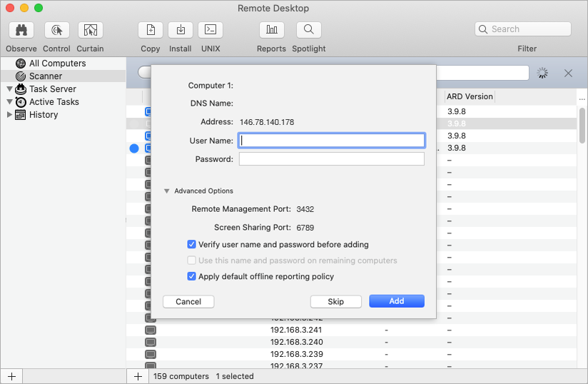The width and height of the screenshot is (588, 384).
Task: Click the Curtain toolbar icon
Action: point(90,30)
